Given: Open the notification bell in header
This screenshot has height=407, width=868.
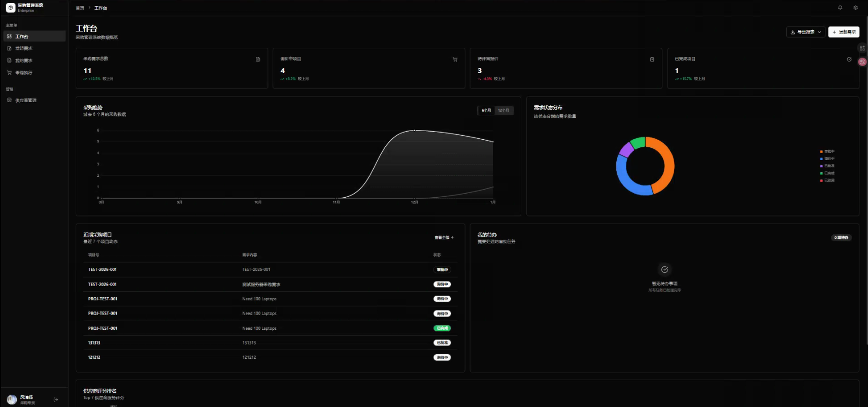Looking at the screenshot, I should [x=840, y=8].
